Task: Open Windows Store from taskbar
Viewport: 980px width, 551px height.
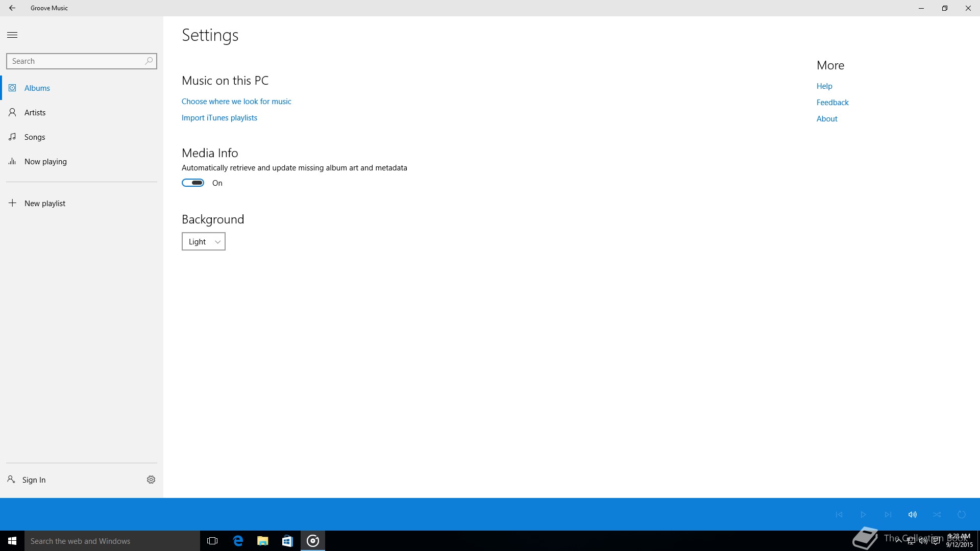Action: pyautogui.click(x=287, y=541)
